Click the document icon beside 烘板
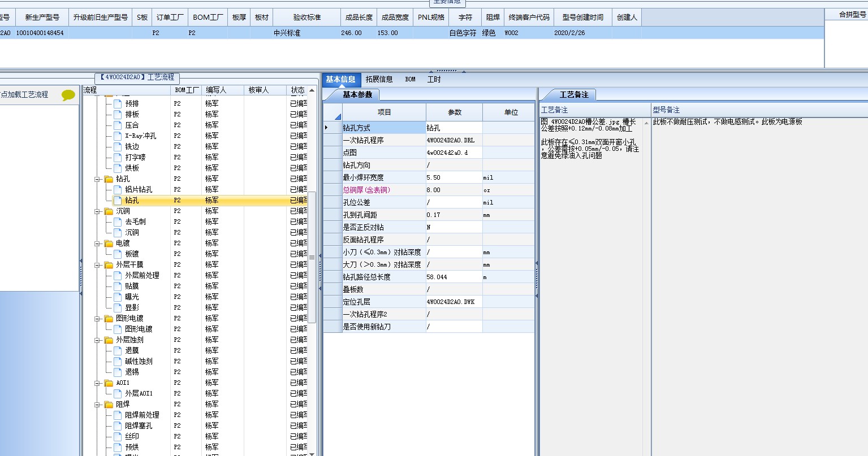868x456 pixels. point(118,168)
